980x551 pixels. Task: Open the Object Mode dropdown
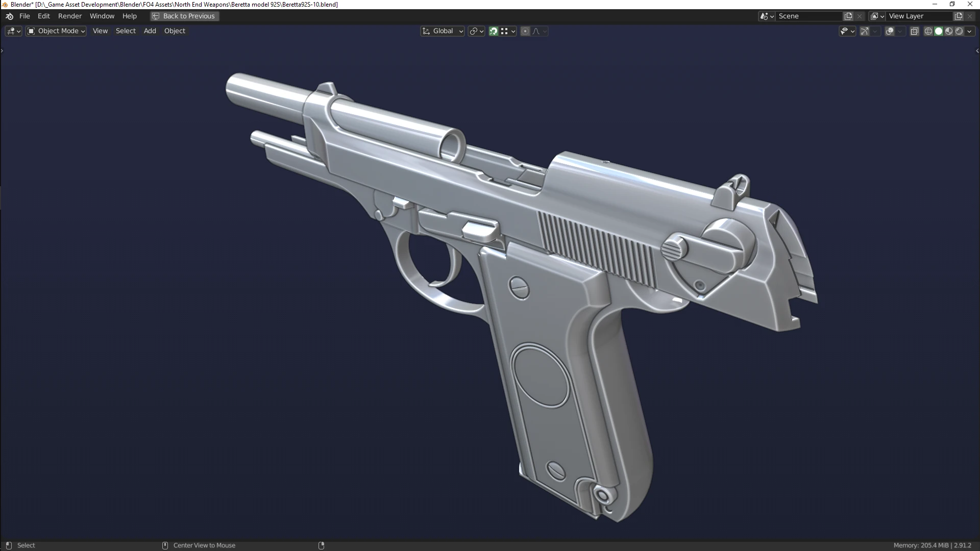(x=56, y=31)
